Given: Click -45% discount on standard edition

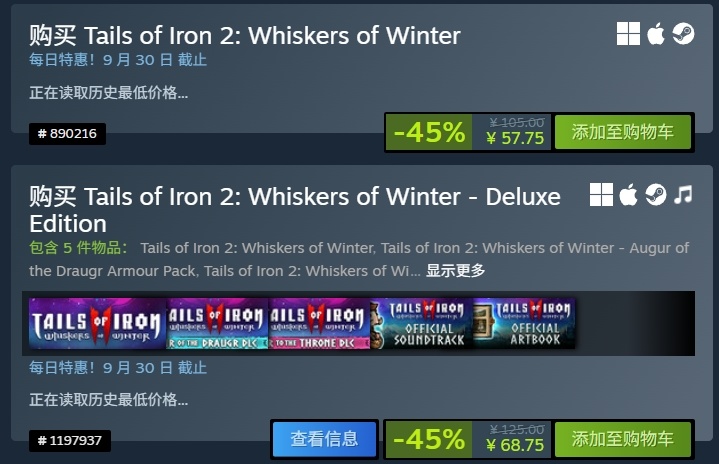Looking at the screenshot, I should [x=429, y=132].
